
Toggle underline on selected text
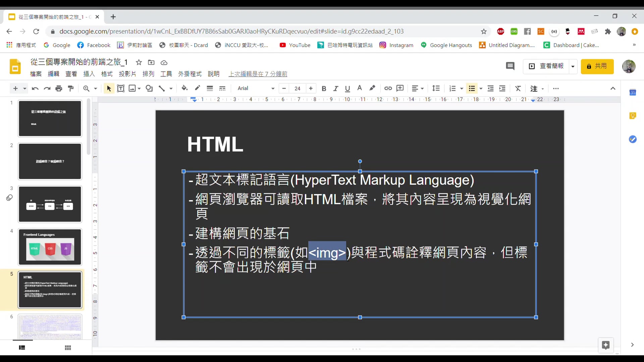[x=347, y=88]
